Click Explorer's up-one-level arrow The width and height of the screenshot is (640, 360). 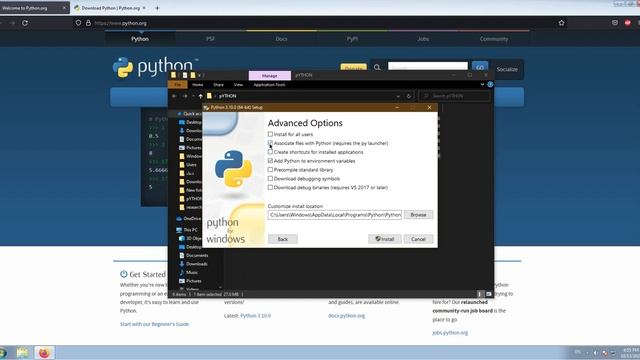tap(200, 96)
